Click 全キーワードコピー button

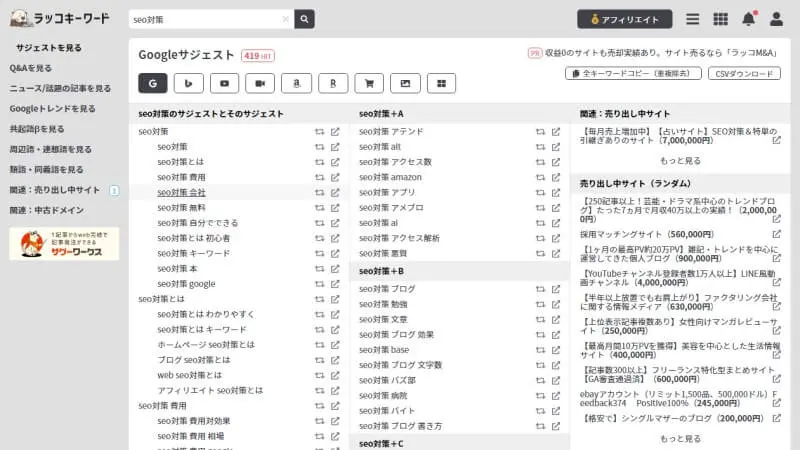pos(632,74)
